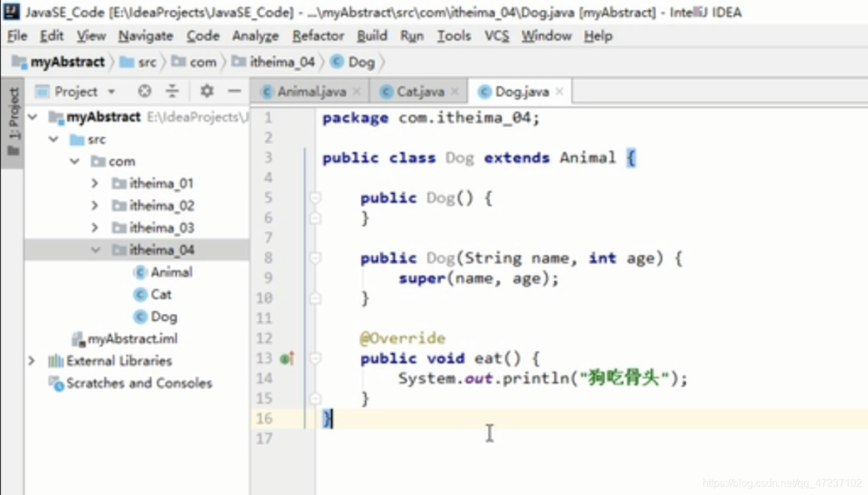
Task: Fold the Dog(String name, int age) constructor
Action: click(315, 258)
